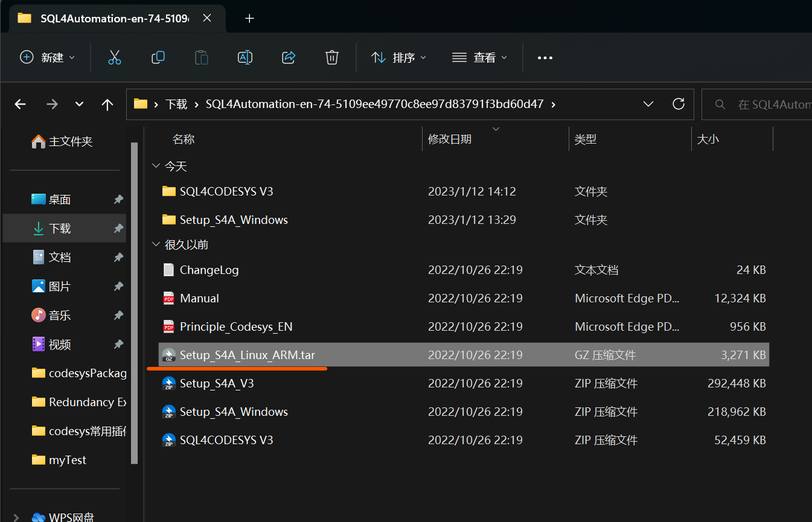Sort by 大小 column header
Screen dimensions: 812x522
[708, 139]
